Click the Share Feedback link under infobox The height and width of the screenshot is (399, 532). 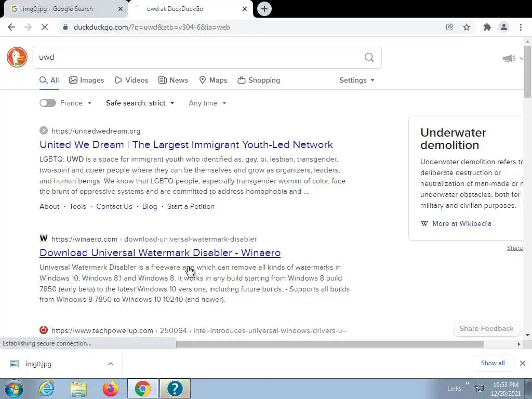click(515, 248)
